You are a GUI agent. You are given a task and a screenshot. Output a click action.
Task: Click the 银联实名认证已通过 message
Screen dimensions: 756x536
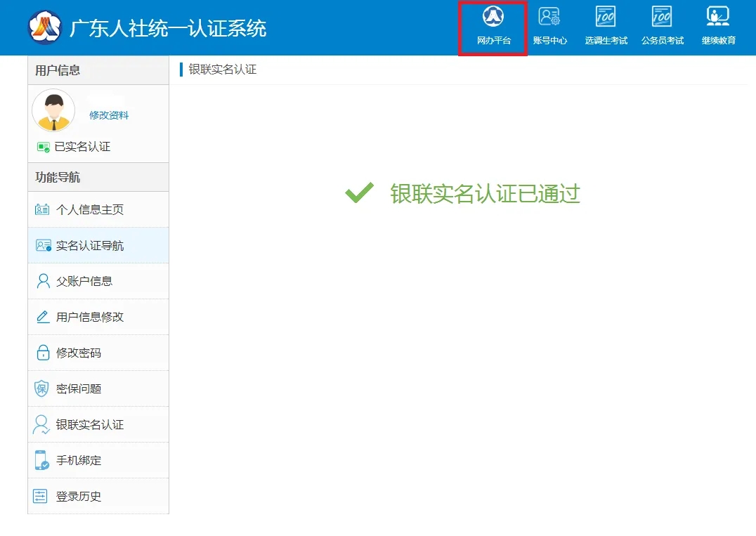coord(485,194)
